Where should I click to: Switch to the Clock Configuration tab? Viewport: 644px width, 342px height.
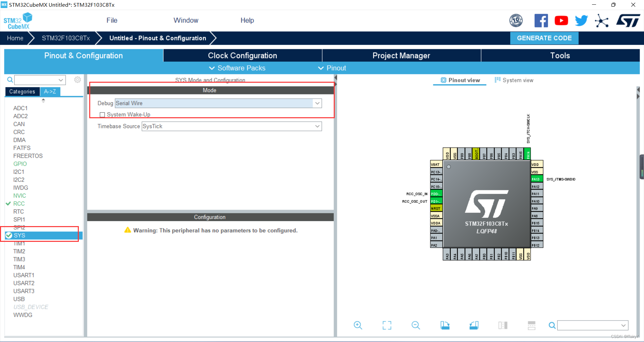pos(243,55)
